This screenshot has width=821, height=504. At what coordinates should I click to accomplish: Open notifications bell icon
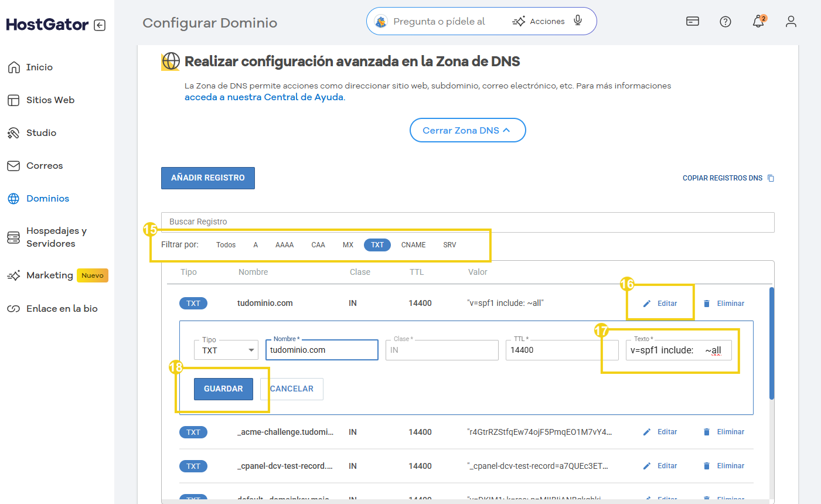point(758,22)
